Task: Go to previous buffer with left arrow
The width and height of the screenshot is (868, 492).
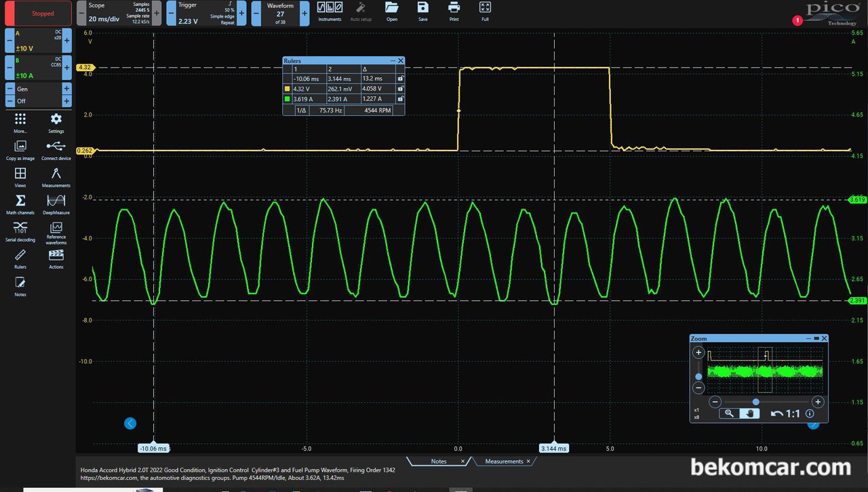Action: point(130,424)
